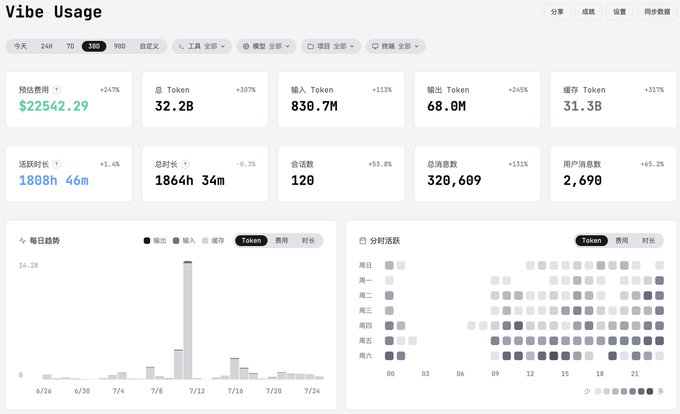This screenshot has height=414, width=680.
Task: Select Token tab in 分时活跃 panel
Action: tap(592, 241)
